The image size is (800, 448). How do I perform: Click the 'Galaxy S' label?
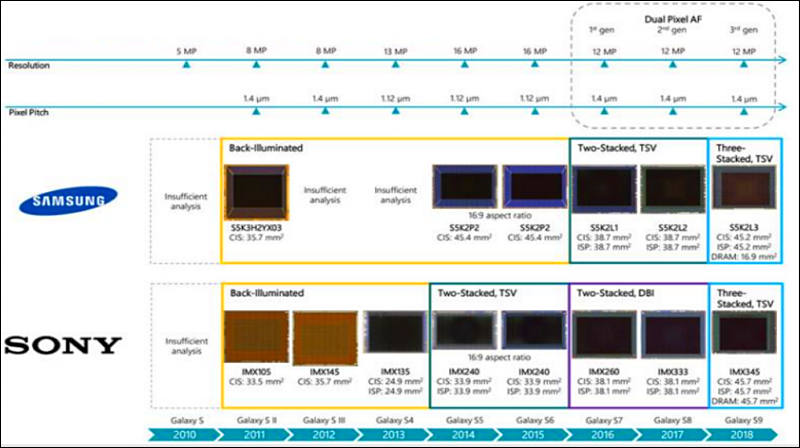(187, 420)
